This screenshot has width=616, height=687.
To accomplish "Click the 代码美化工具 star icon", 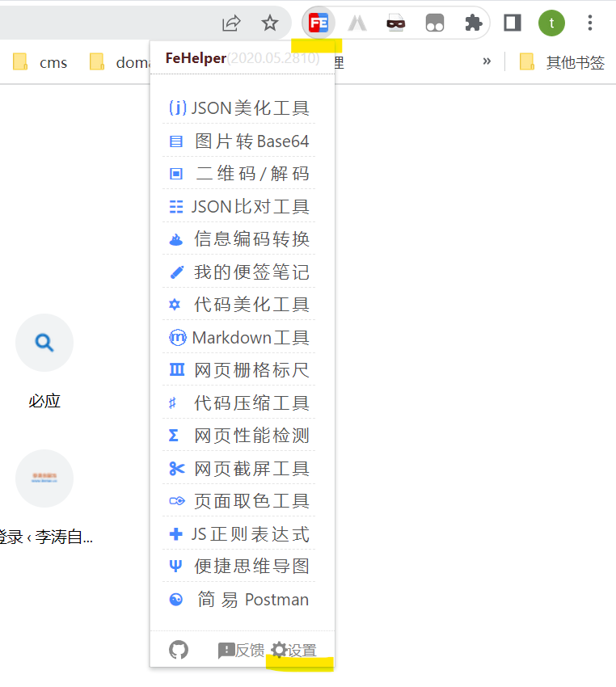I will (175, 305).
